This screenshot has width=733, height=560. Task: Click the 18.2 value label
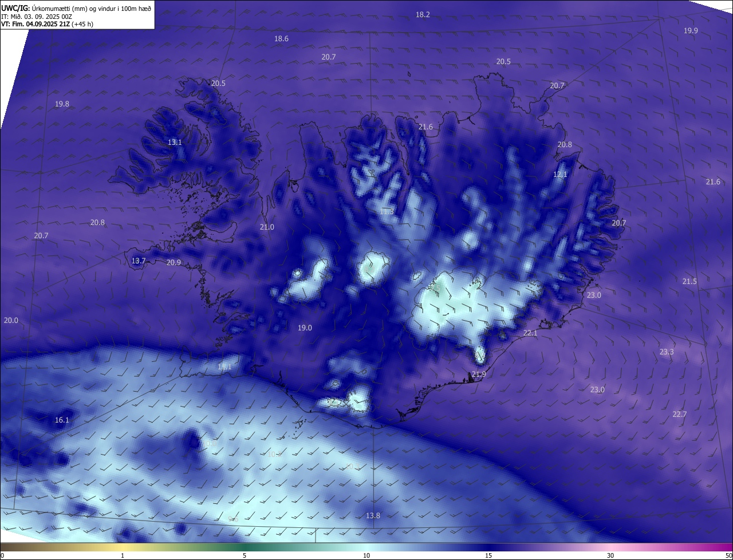(x=423, y=14)
